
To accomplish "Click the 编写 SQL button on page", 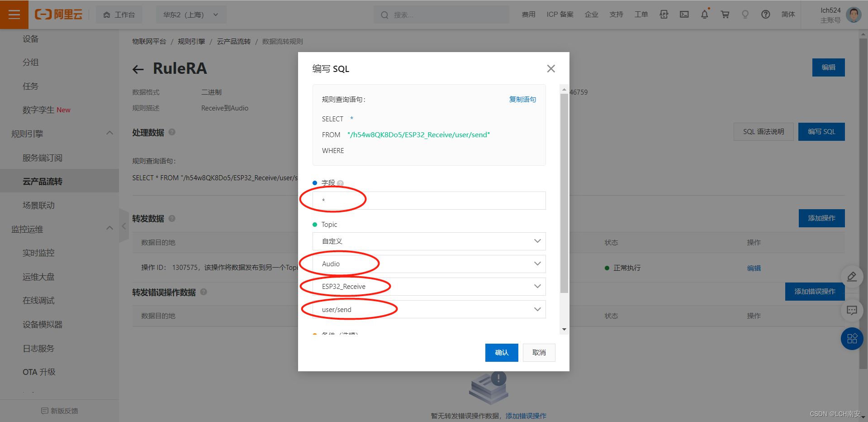I will point(821,132).
